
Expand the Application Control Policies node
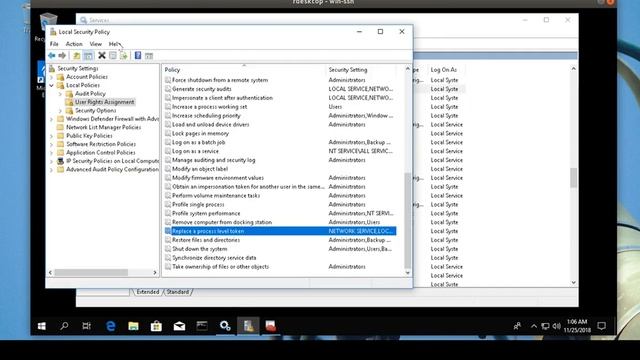tap(52, 153)
